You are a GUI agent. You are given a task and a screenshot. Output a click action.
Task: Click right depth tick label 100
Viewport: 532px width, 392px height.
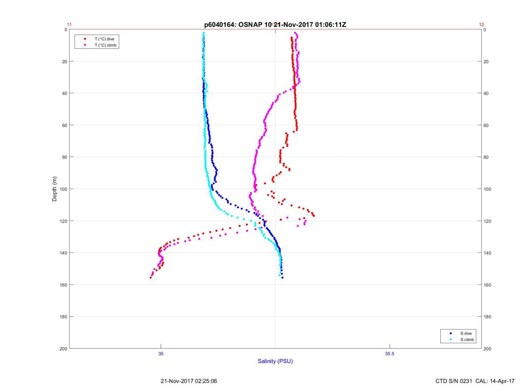[487, 189]
